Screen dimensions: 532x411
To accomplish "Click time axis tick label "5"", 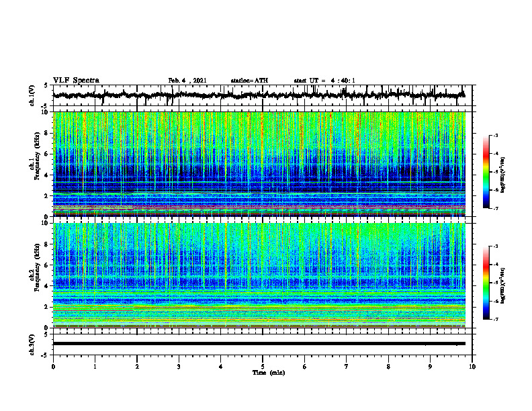I will pos(263,367).
